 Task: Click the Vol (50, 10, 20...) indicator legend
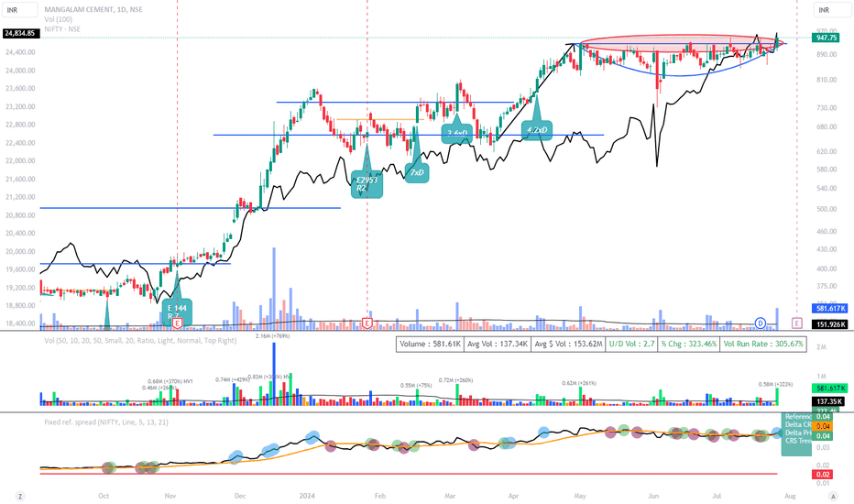click(x=140, y=341)
